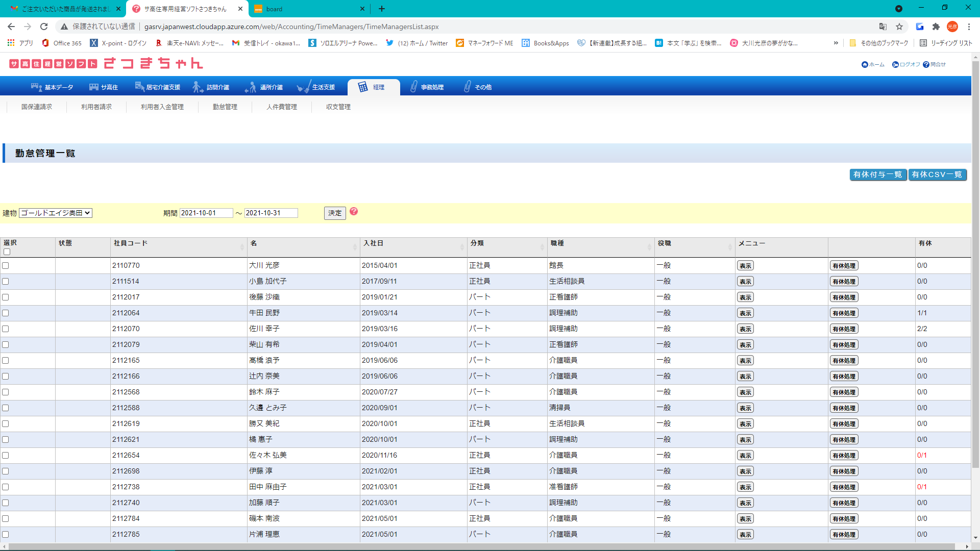Sort by 入社日 column arrows
The image size is (980, 551).
(x=462, y=247)
